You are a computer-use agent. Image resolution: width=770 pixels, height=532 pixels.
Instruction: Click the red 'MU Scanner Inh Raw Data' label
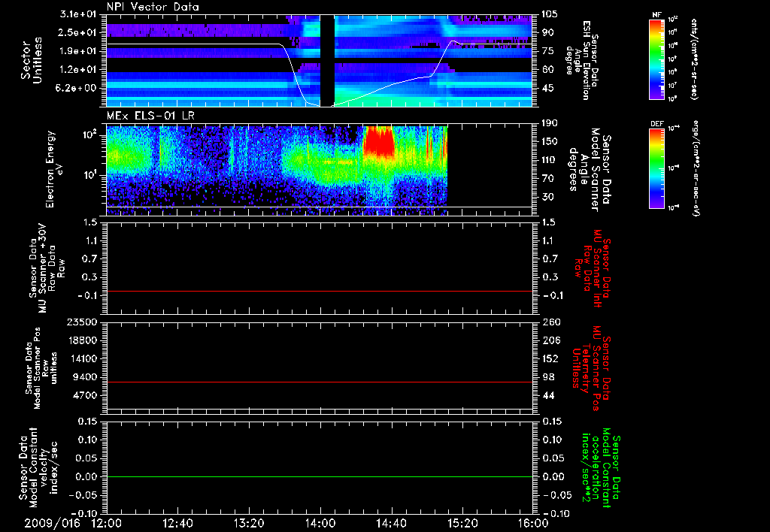(x=591, y=268)
